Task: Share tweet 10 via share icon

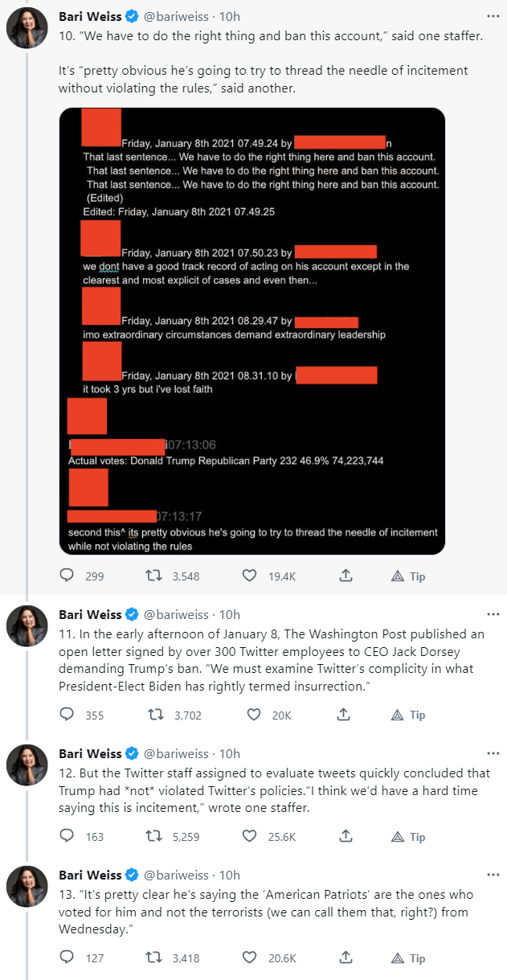Action: [345, 576]
